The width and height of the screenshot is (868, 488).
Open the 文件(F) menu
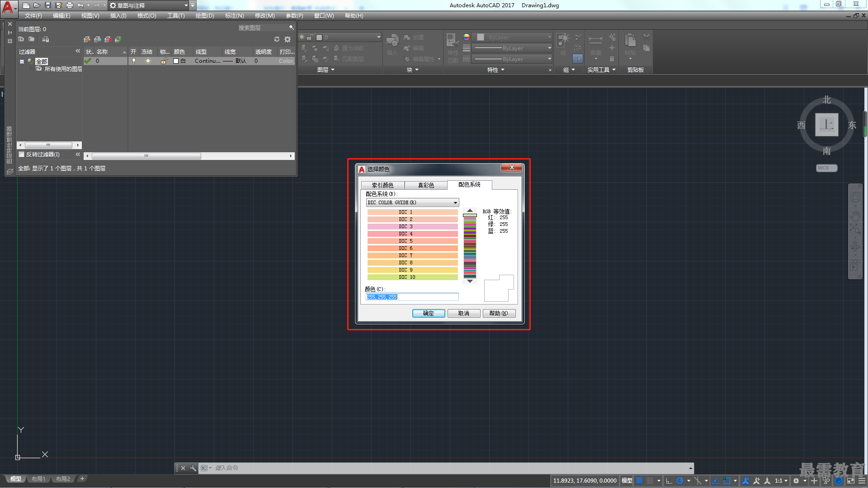pyautogui.click(x=33, y=16)
